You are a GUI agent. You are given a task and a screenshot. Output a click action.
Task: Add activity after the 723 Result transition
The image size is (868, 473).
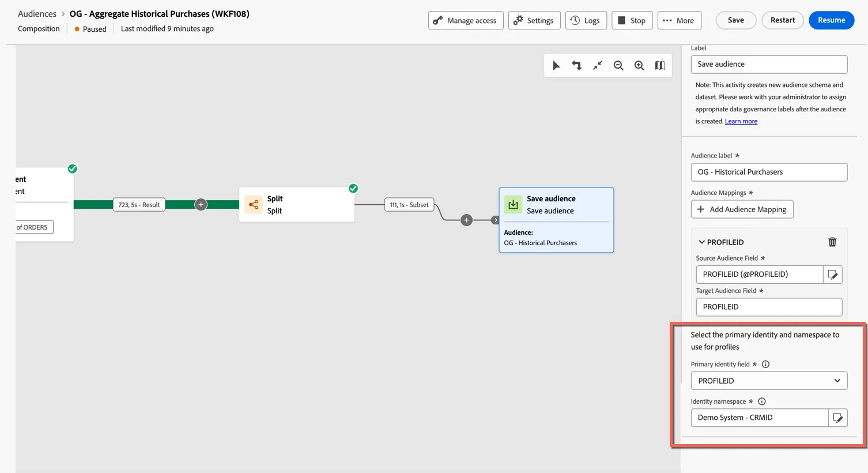201,205
